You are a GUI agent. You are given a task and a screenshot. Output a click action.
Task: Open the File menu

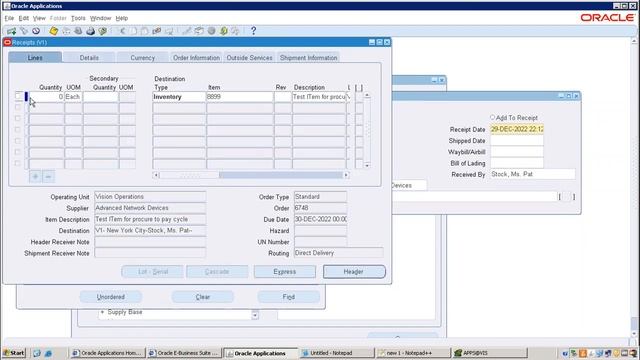click(9, 18)
